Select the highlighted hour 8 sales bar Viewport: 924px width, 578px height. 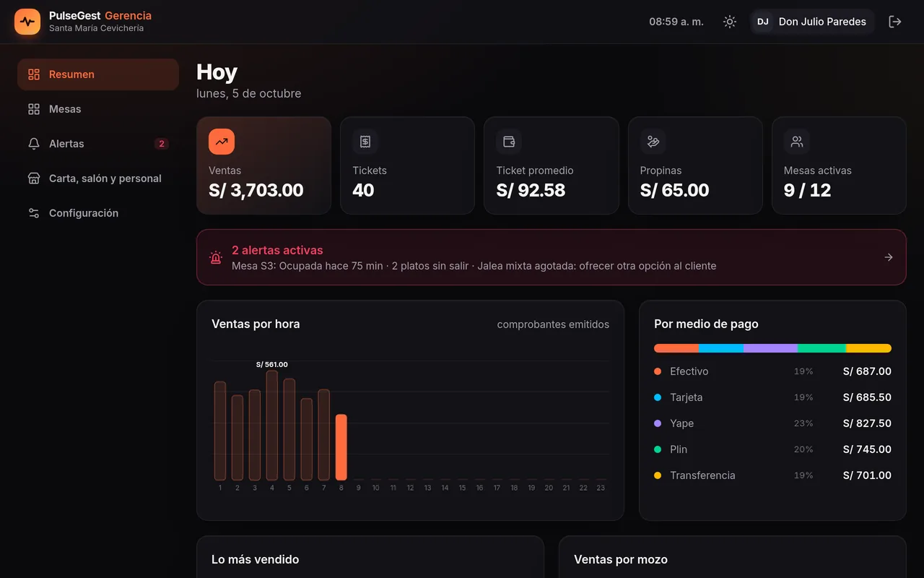341,447
